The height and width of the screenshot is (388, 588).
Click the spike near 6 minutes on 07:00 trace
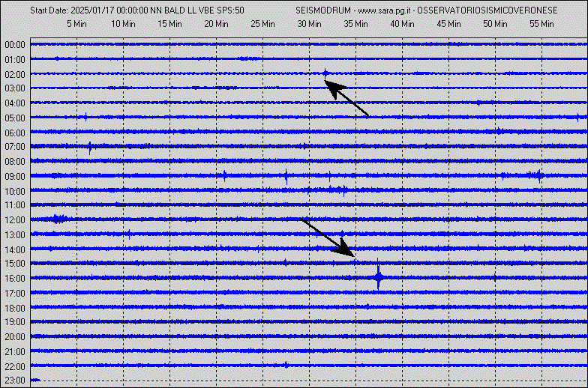(x=90, y=147)
